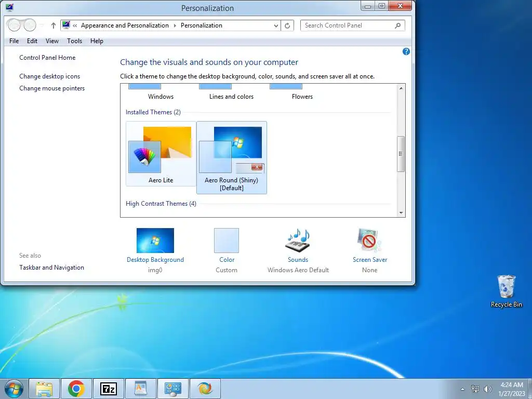Screen dimensions: 532x399
Task: Click the address bar location icon
Action: (66, 25)
